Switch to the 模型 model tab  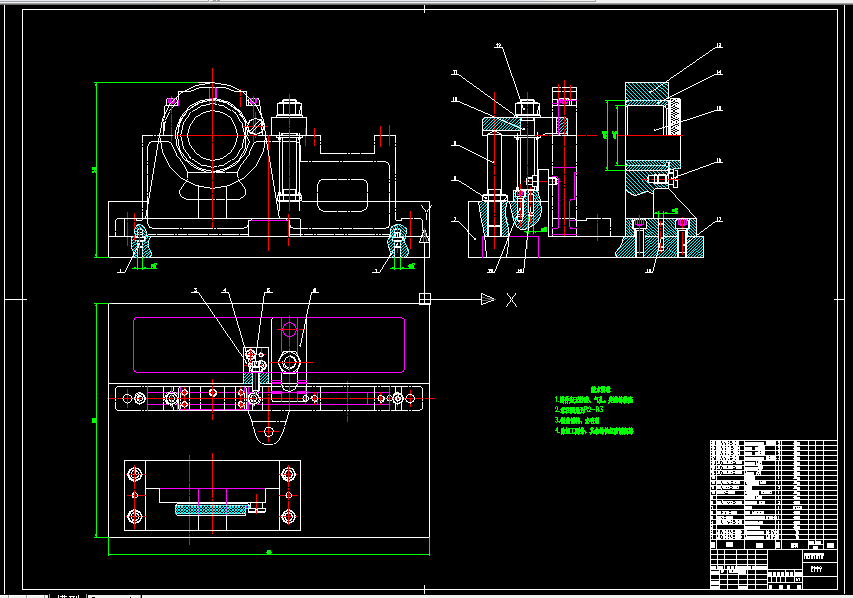pyautogui.click(x=69, y=596)
